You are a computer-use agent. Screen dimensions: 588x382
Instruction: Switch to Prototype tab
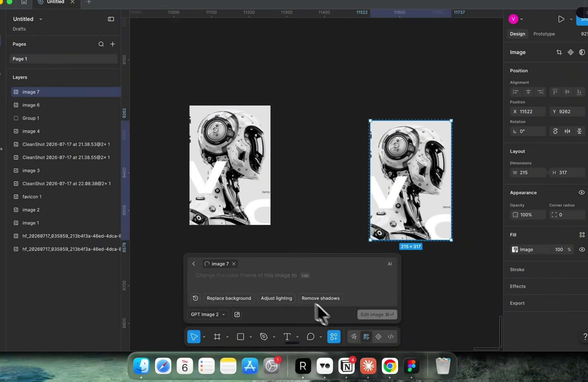pyautogui.click(x=544, y=34)
